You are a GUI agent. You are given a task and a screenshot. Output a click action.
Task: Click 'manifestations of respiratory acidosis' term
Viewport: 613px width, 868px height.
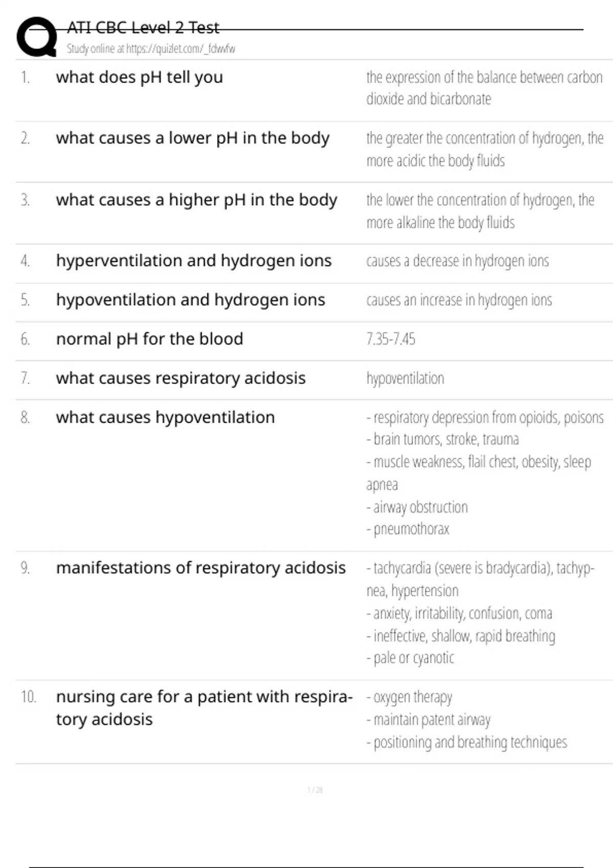201,568
